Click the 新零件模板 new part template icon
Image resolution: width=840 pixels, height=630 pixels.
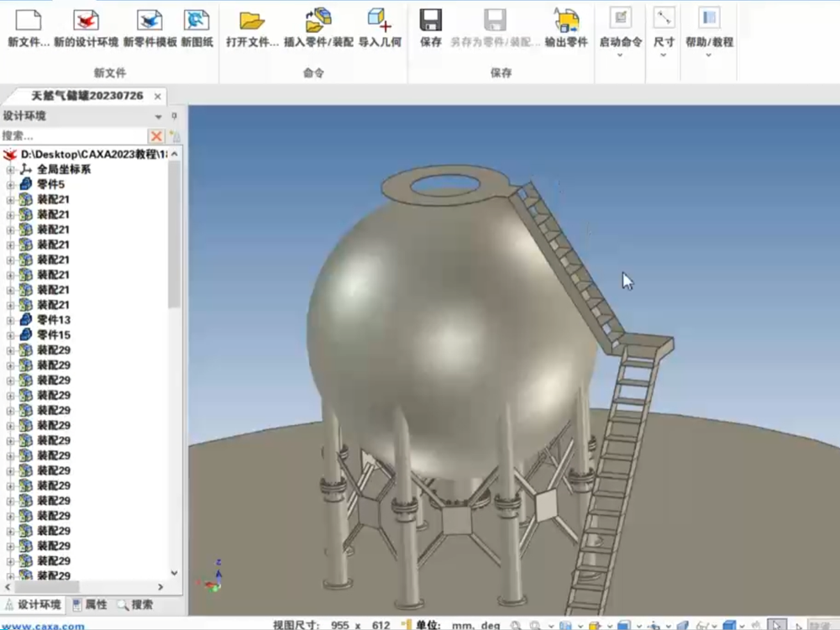[x=150, y=20]
